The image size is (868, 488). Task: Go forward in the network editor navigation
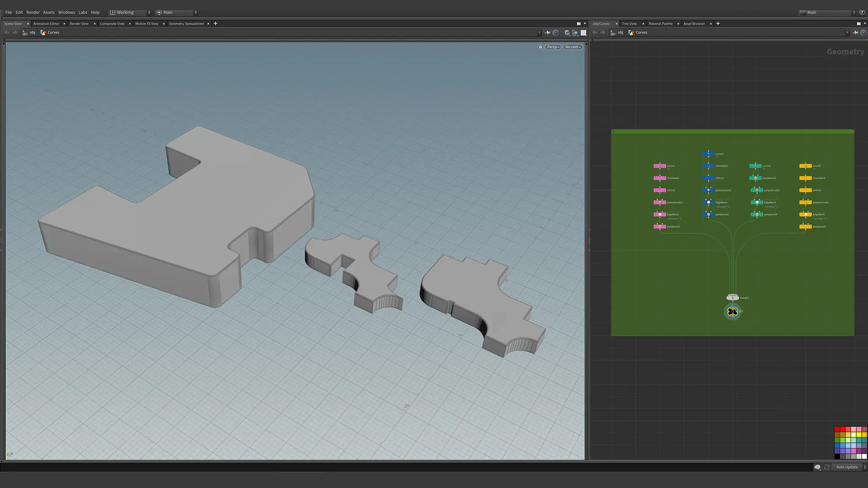click(x=603, y=33)
